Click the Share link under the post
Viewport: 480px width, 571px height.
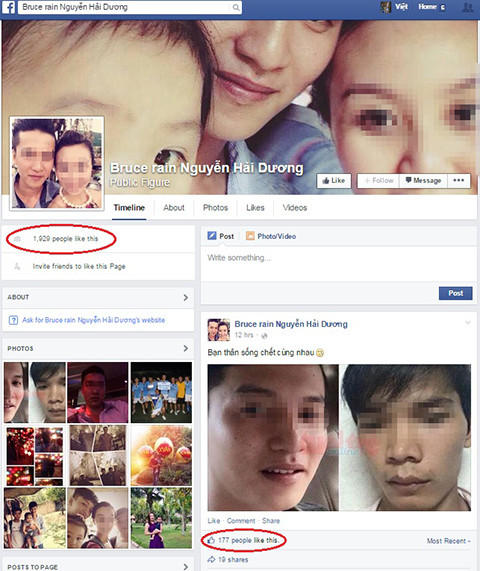[271, 521]
